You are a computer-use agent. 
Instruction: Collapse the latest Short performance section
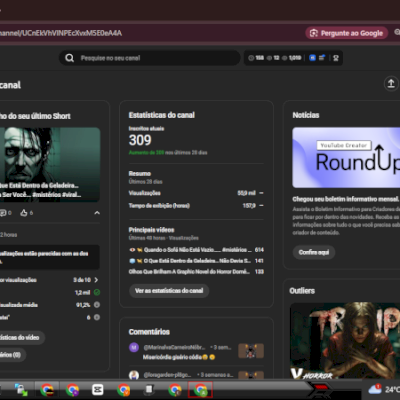click(x=97, y=213)
